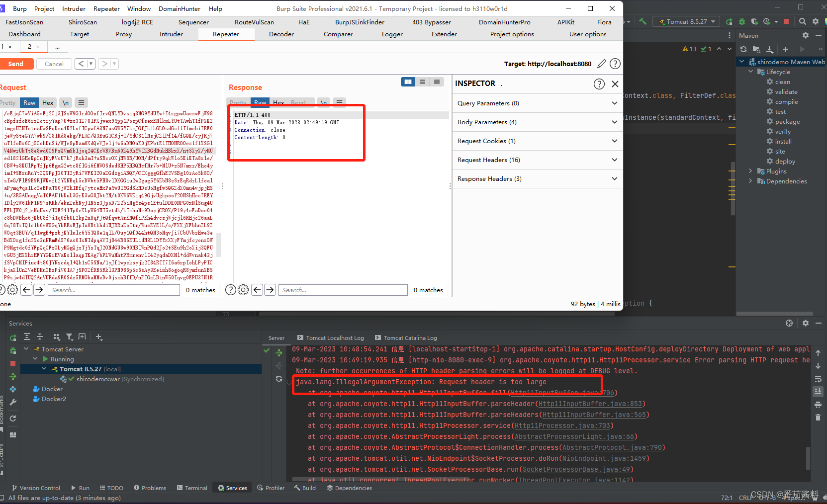This screenshot has width=827, height=504.
Task: Select the side-by-side request/response layout
Action: (x=408, y=82)
